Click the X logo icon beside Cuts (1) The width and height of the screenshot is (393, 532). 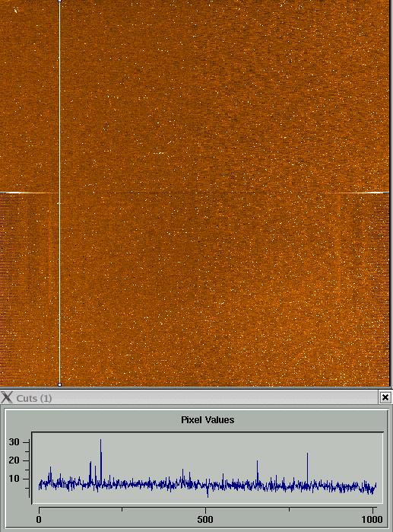[6, 397]
